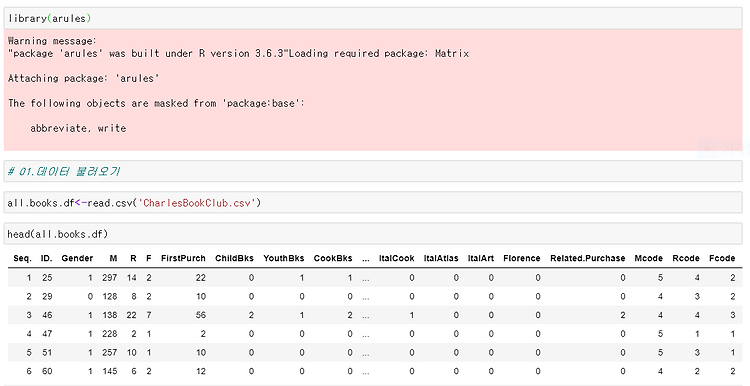Click the 'Attaching package: arules' output line

[x=84, y=78]
